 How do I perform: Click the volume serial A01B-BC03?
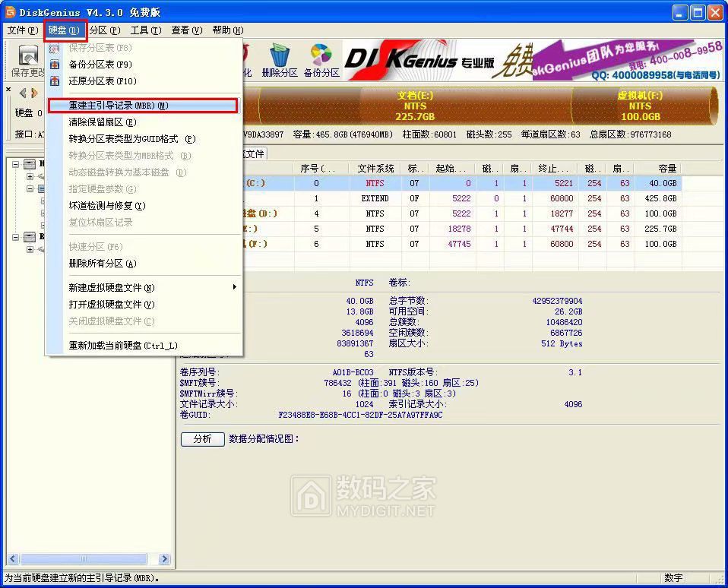click(x=353, y=372)
